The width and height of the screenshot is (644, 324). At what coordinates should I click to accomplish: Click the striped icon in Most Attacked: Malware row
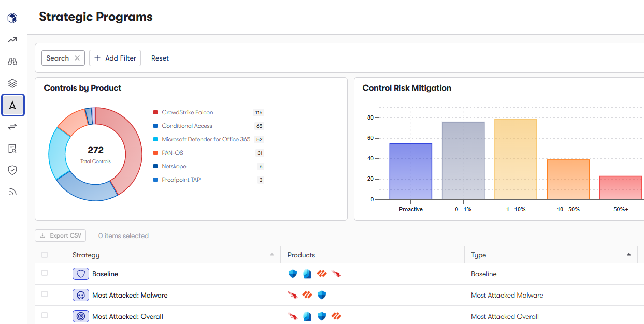(307, 295)
